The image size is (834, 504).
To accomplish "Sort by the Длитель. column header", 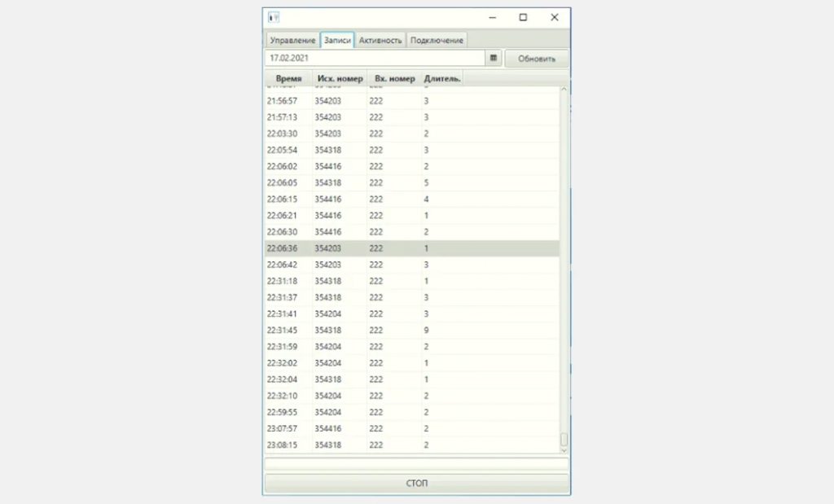I will coord(442,79).
